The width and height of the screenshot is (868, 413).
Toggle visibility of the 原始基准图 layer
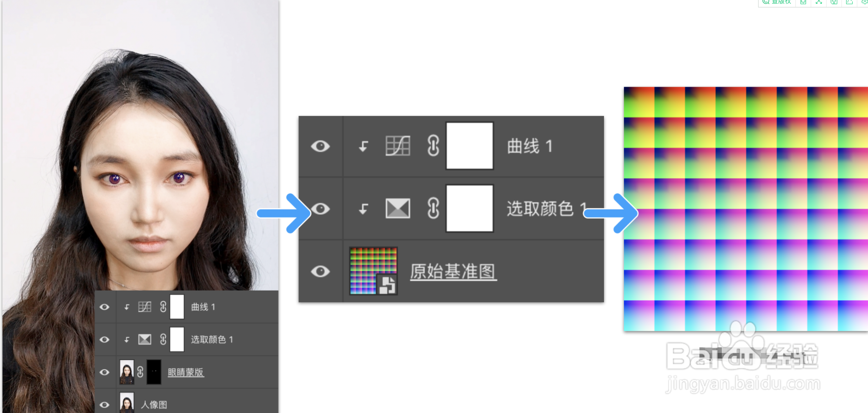point(320,271)
